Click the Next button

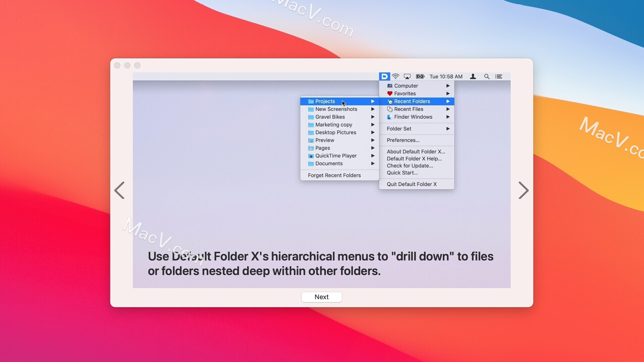pos(321,297)
